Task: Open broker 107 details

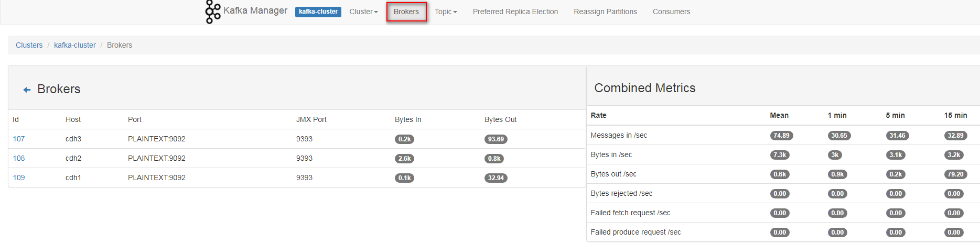Action: click(x=19, y=139)
